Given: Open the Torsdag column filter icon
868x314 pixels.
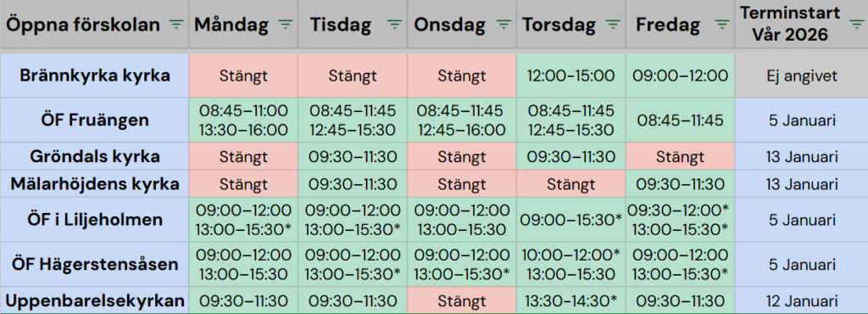Looking at the screenshot, I should (613, 25).
